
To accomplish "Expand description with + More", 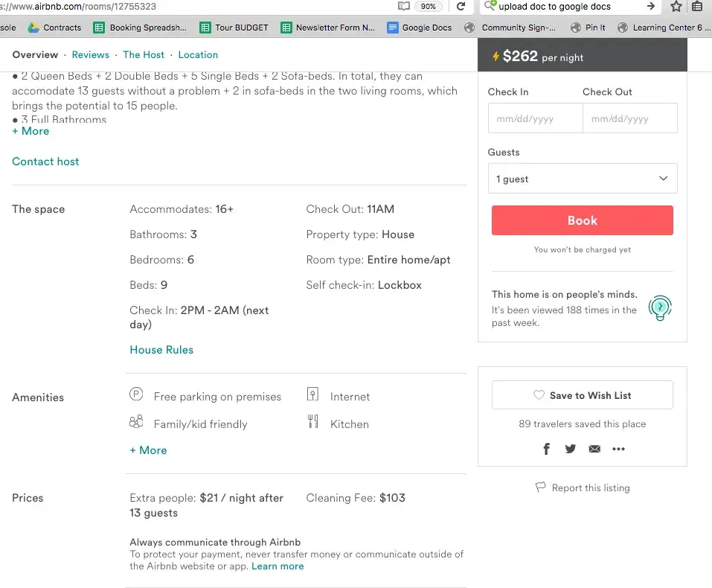I will (31, 131).
